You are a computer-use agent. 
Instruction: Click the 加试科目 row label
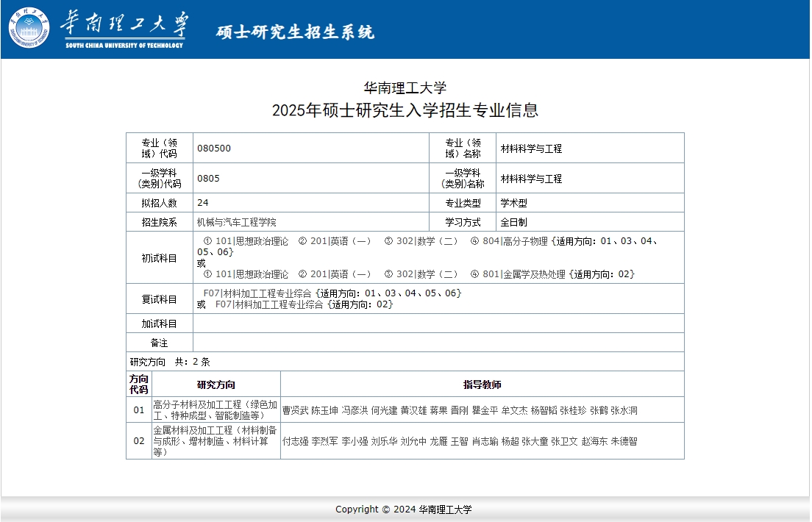(x=159, y=323)
